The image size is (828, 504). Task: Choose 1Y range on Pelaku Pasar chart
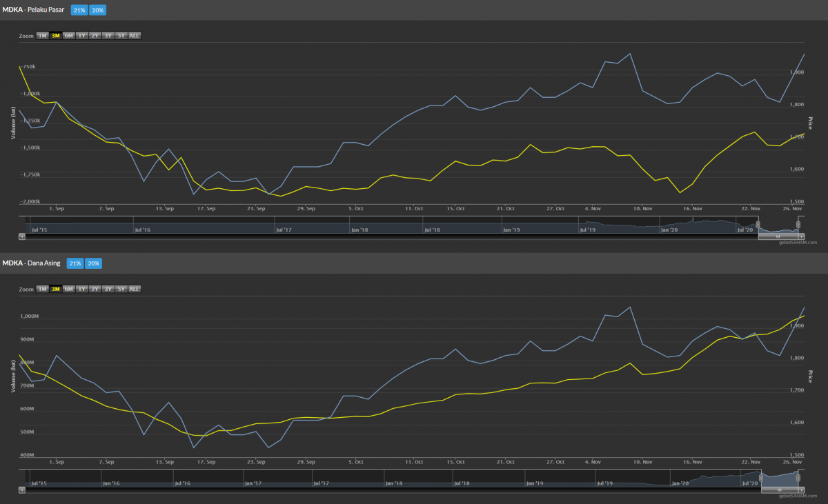[x=82, y=35]
